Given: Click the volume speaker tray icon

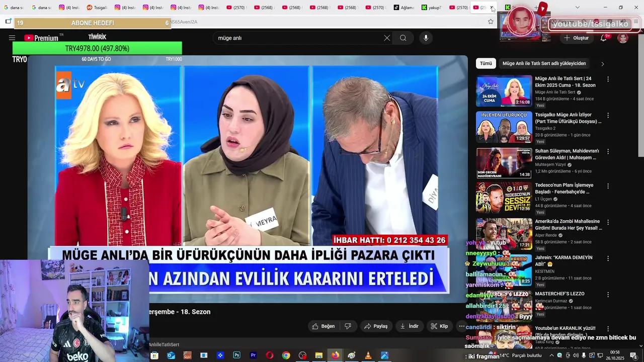Looking at the screenshot, I should tap(576, 355).
